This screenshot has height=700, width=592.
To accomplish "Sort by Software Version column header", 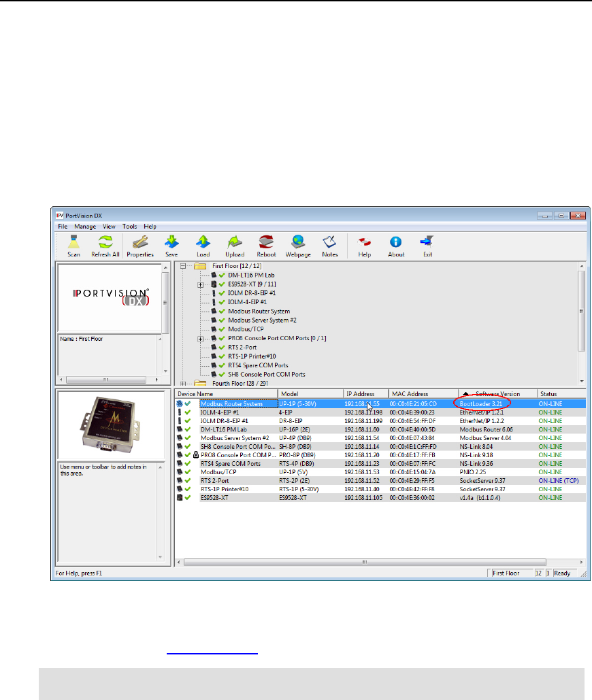I will pos(497,394).
